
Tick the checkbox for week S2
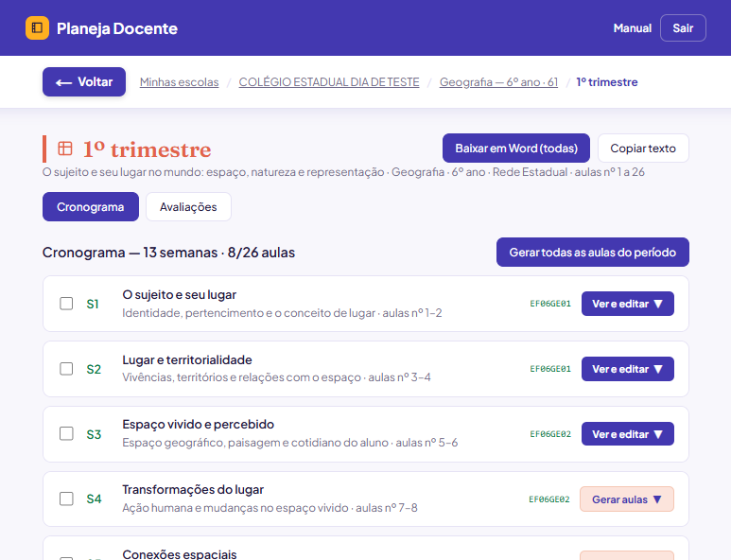(x=66, y=369)
